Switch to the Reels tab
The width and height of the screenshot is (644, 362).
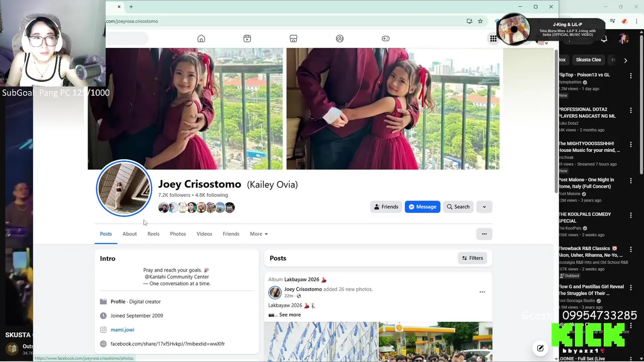[x=153, y=234]
